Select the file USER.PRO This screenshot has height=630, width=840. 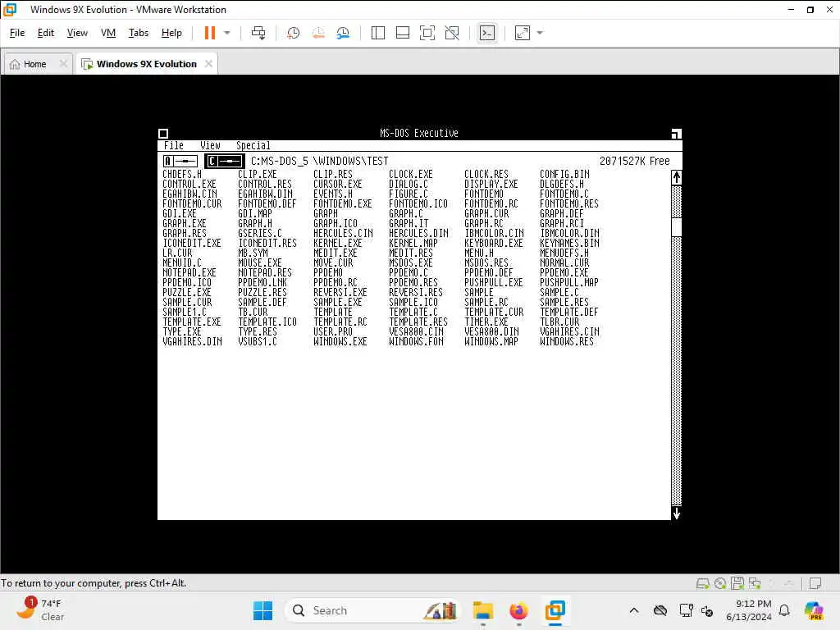pyautogui.click(x=333, y=331)
